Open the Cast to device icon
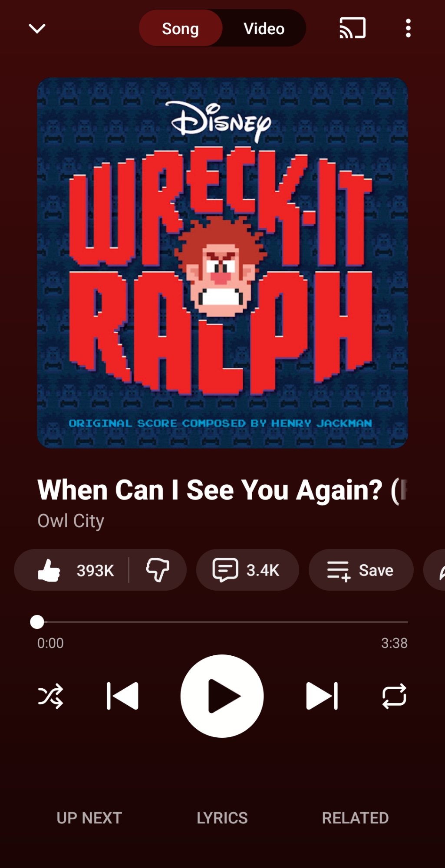The height and width of the screenshot is (868, 445). coord(352,28)
